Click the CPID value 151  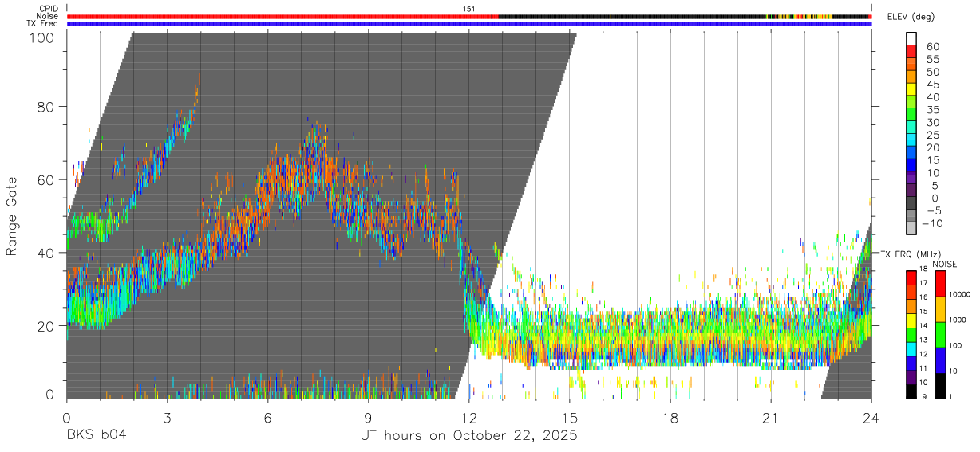[469, 9]
